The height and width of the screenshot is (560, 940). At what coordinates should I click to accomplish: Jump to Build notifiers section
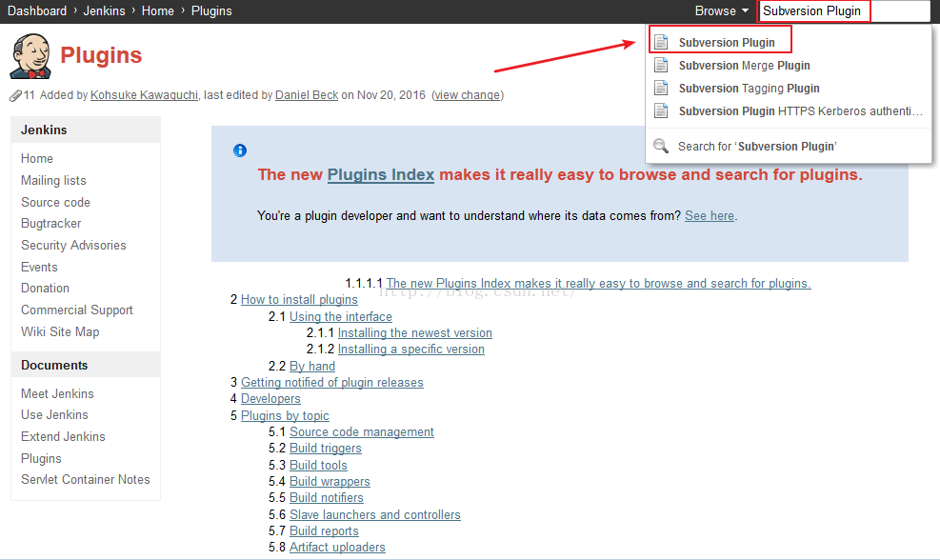[x=326, y=498]
